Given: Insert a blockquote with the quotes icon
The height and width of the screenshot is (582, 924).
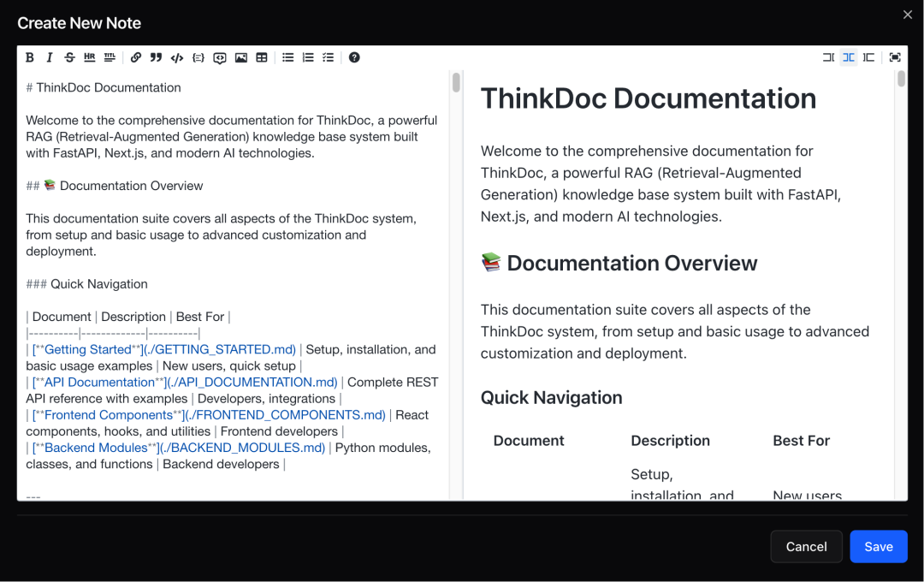Looking at the screenshot, I should (156, 57).
